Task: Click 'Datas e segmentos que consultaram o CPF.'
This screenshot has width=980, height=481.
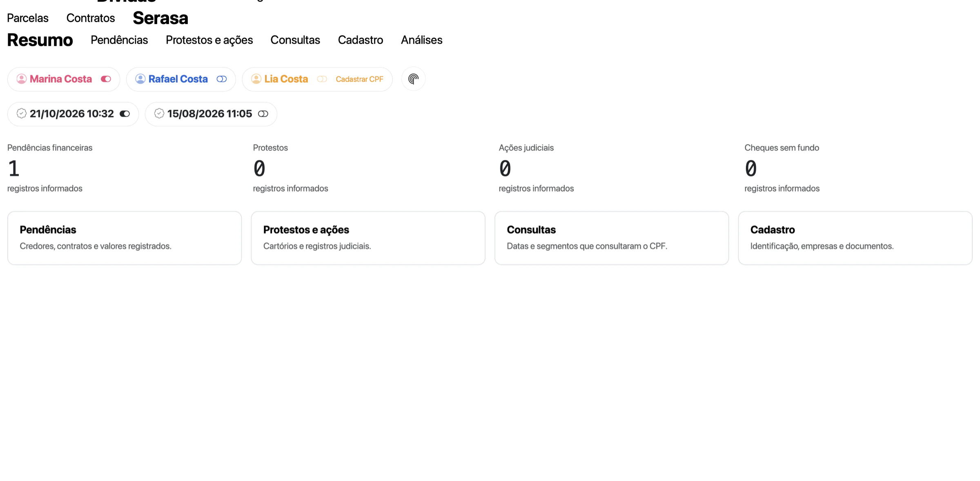Action: tap(587, 246)
